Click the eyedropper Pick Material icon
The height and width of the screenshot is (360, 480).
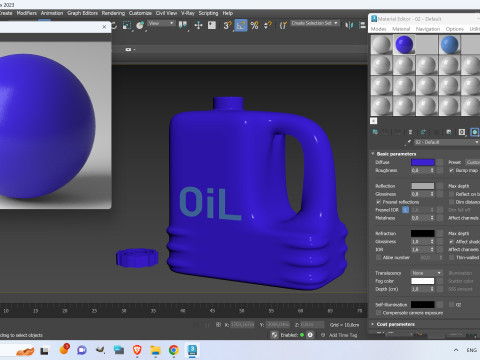pyautogui.click(x=408, y=142)
